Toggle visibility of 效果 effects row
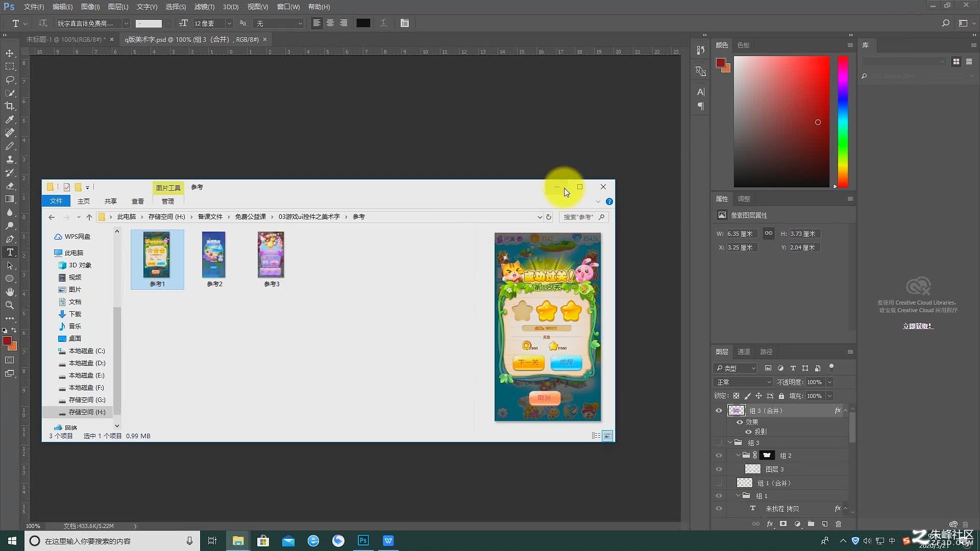This screenshot has height=551, width=980. pyautogui.click(x=740, y=422)
